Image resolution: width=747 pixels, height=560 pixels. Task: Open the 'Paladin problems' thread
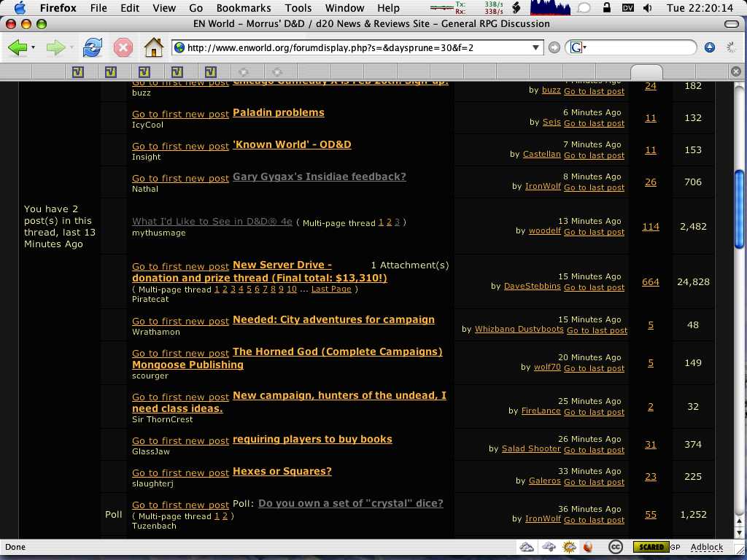(278, 113)
